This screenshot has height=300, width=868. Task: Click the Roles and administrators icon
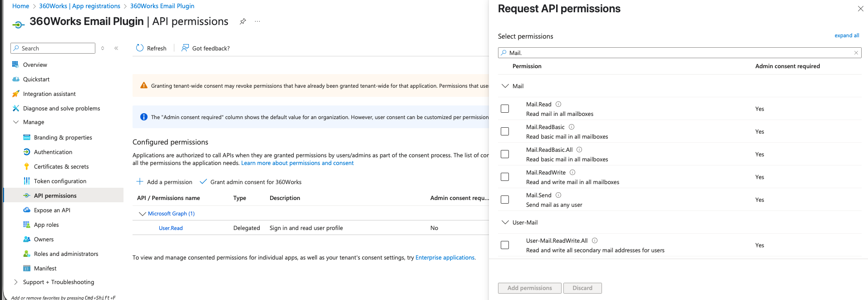point(26,254)
